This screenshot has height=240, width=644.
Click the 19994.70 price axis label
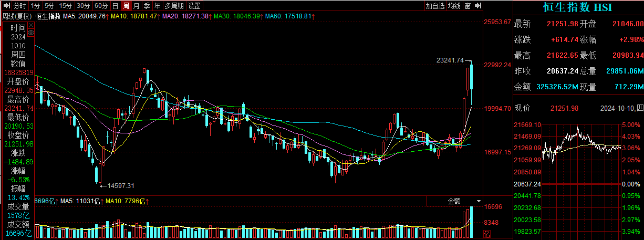click(x=497, y=108)
